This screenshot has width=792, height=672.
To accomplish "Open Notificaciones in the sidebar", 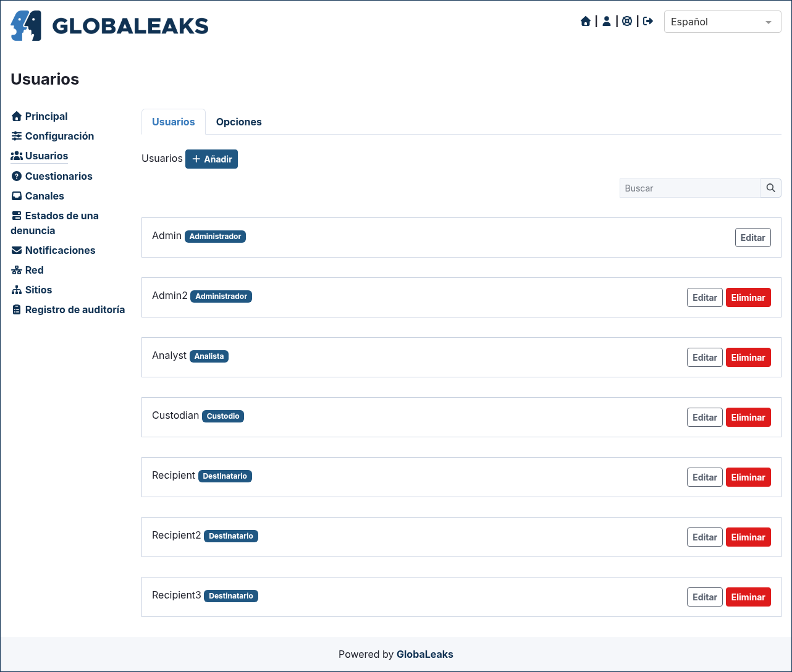I will click(53, 250).
